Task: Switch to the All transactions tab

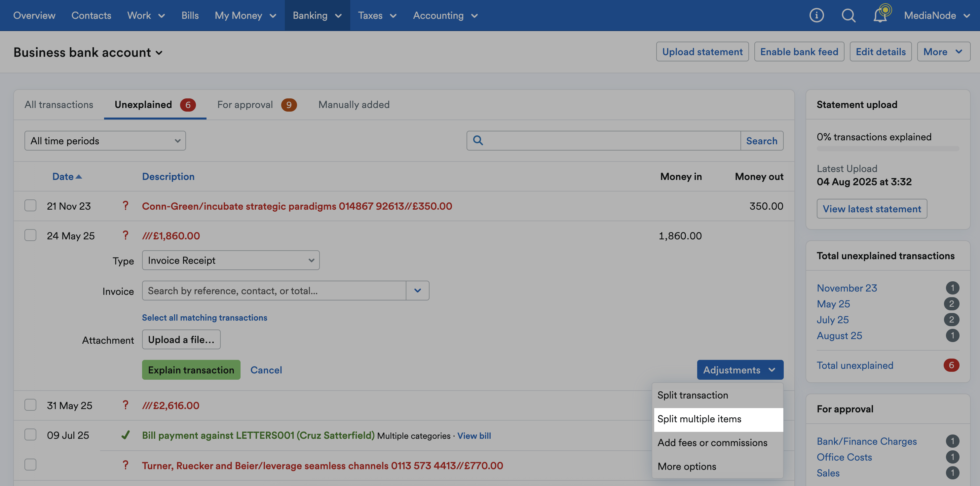Action: [x=59, y=105]
